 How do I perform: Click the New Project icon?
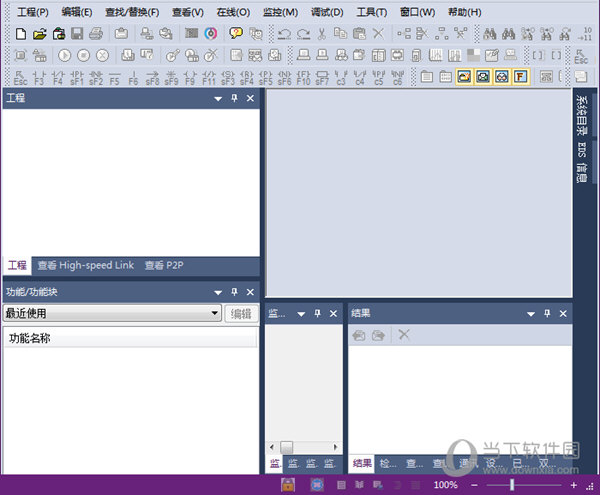click(x=20, y=34)
